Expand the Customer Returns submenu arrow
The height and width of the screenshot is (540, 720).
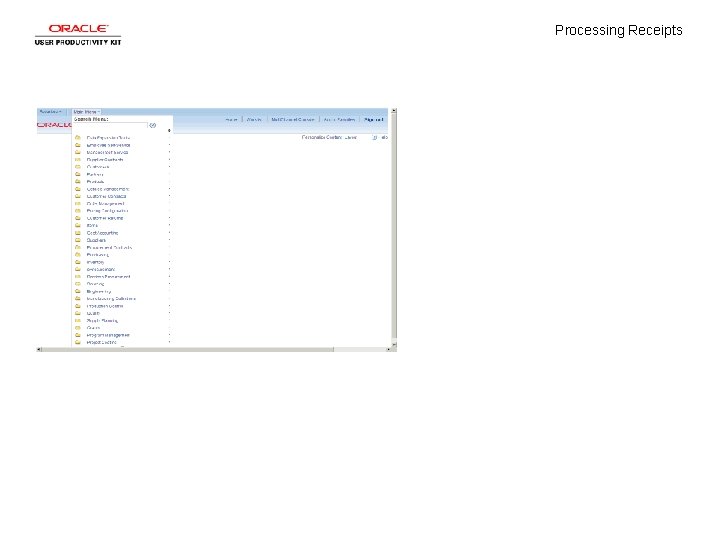(169, 218)
